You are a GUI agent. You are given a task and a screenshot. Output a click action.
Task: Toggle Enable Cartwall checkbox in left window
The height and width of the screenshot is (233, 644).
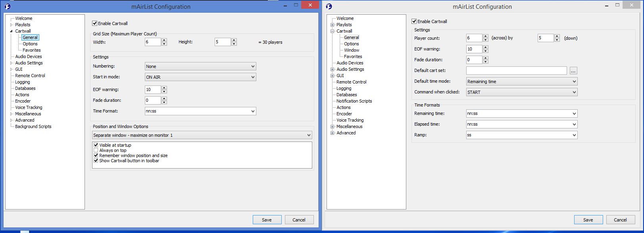[94, 23]
